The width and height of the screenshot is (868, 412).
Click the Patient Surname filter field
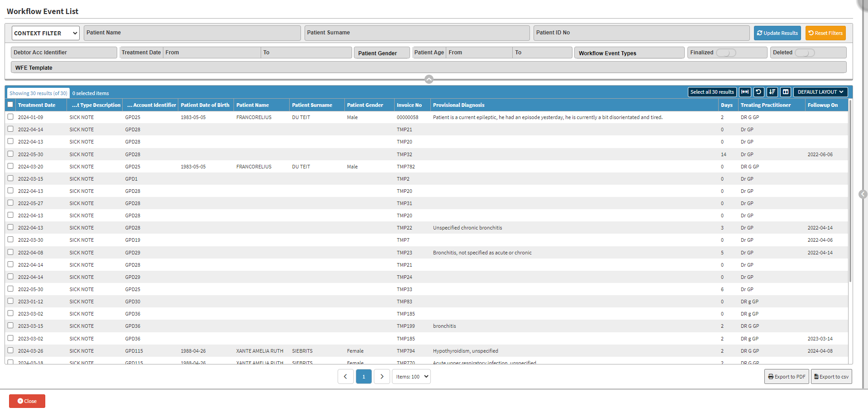pos(416,33)
